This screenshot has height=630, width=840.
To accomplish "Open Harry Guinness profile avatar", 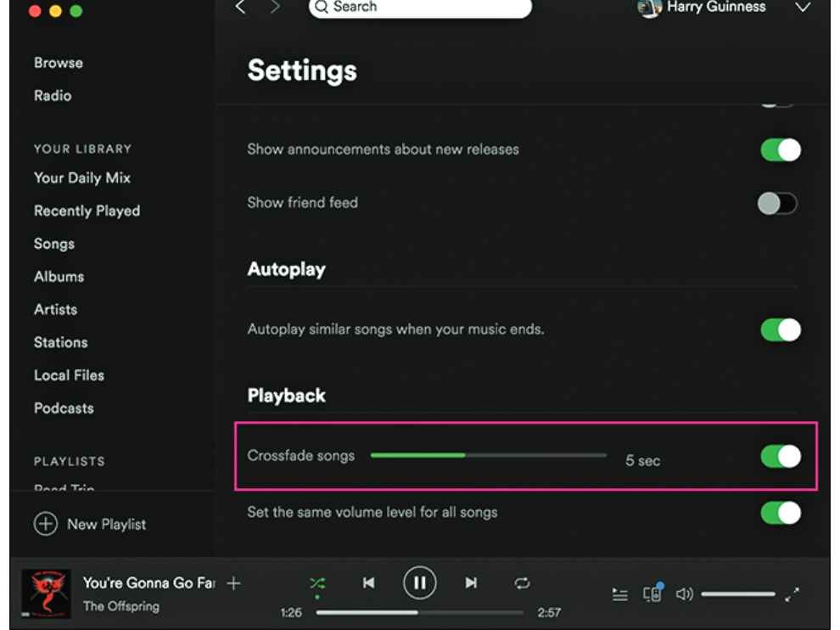I will point(649,8).
